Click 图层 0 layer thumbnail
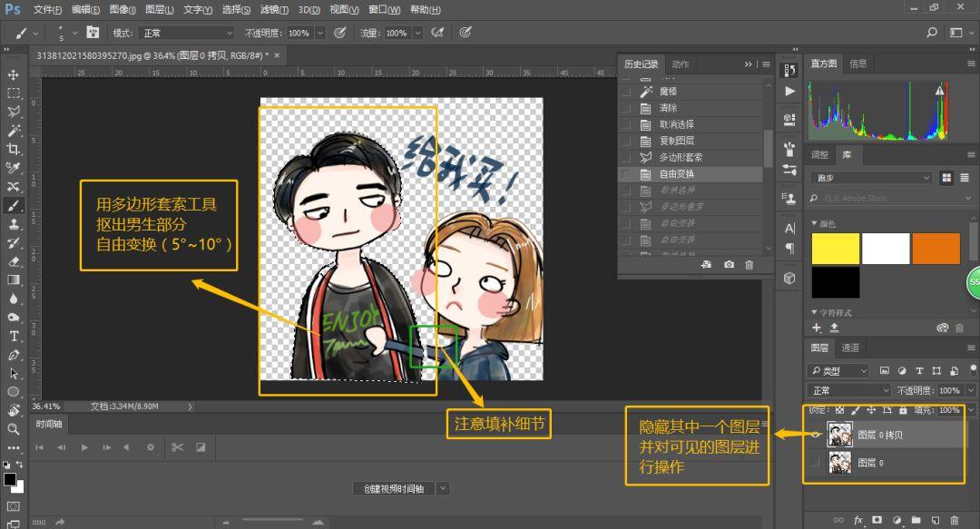The width and height of the screenshot is (980, 529). click(x=839, y=463)
